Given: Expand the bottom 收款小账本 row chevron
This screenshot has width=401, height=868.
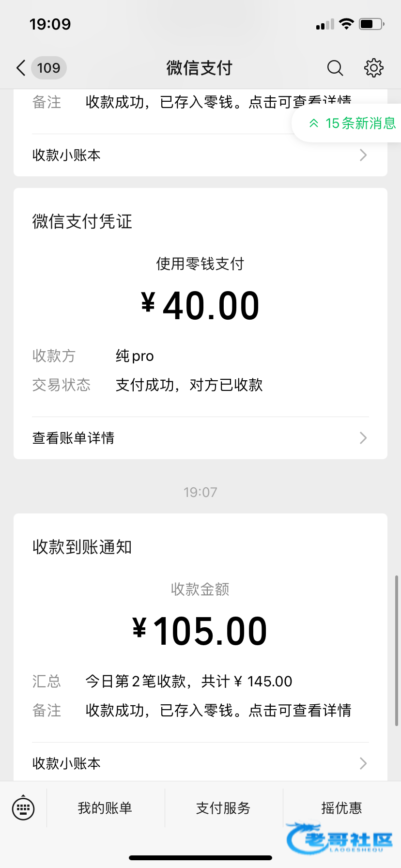Looking at the screenshot, I should pyautogui.click(x=363, y=763).
